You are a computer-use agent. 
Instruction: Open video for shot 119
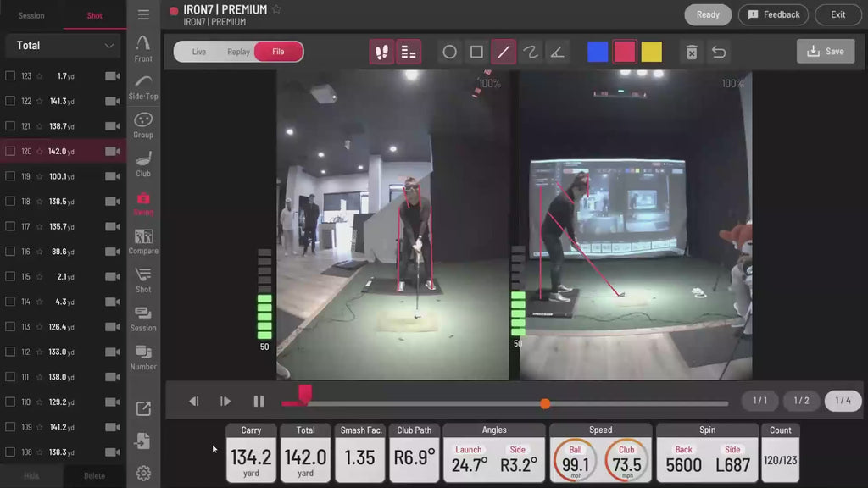[113, 176]
